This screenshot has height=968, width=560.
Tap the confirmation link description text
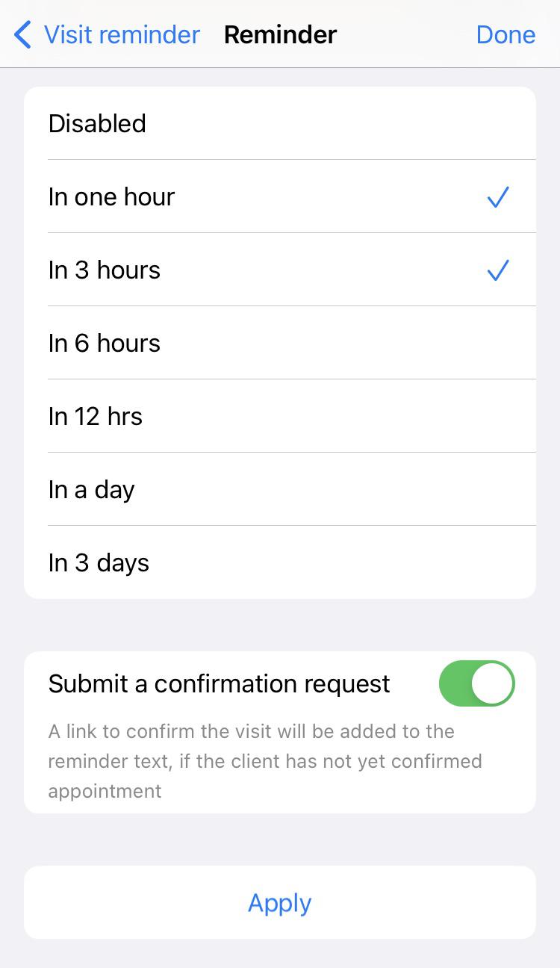265,760
